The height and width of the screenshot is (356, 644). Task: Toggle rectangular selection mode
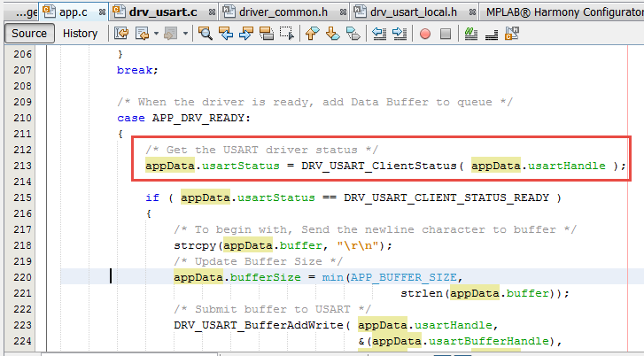pos(285,34)
